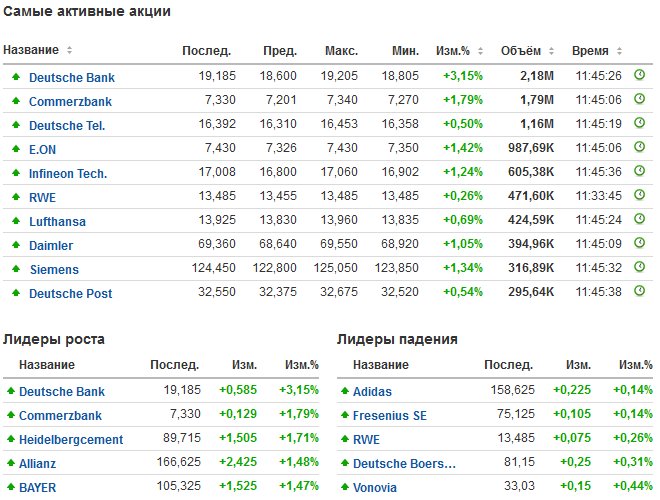Sort most active table by Объём column
Image resolution: width=660 pixels, height=500 pixels.
(524, 50)
